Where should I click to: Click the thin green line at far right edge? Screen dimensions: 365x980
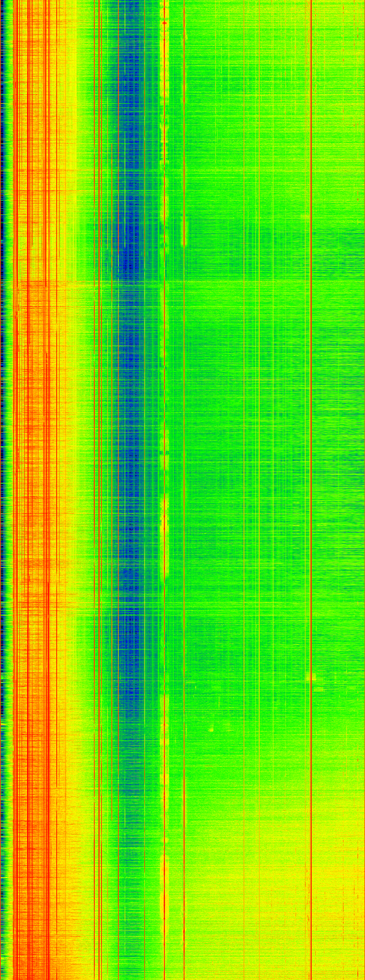pyautogui.click(x=364, y=495)
